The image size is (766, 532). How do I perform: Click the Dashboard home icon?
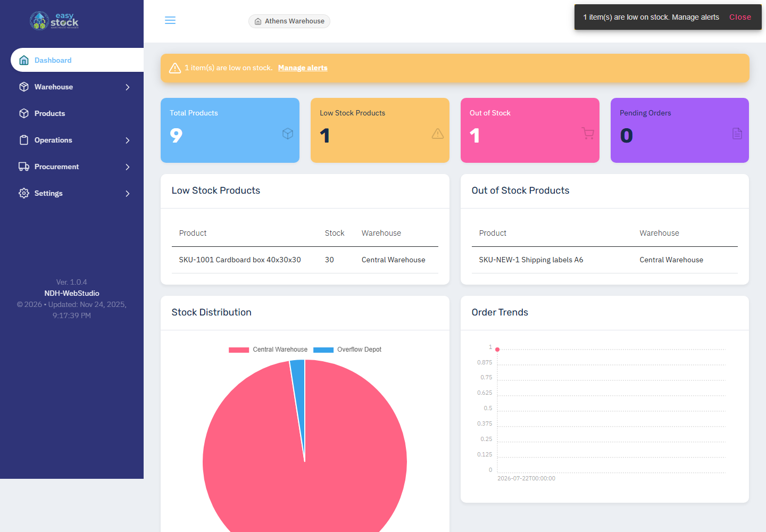tap(24, 60)
